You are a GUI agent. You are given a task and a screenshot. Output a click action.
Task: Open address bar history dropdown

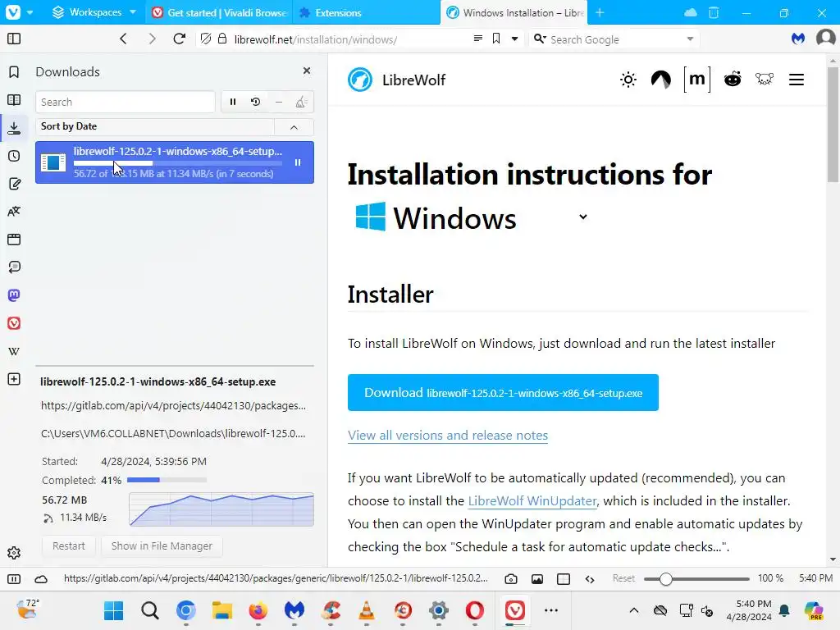515,39
